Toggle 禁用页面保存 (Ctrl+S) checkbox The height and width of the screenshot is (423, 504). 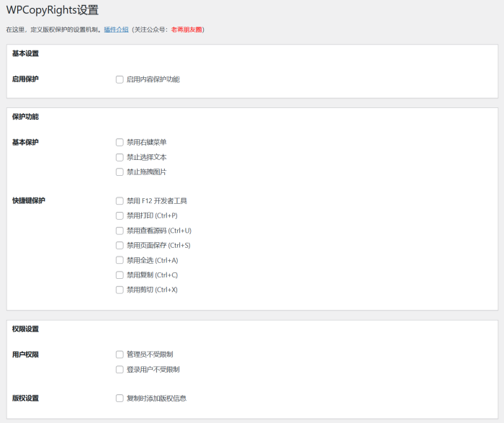coord(120,246)
